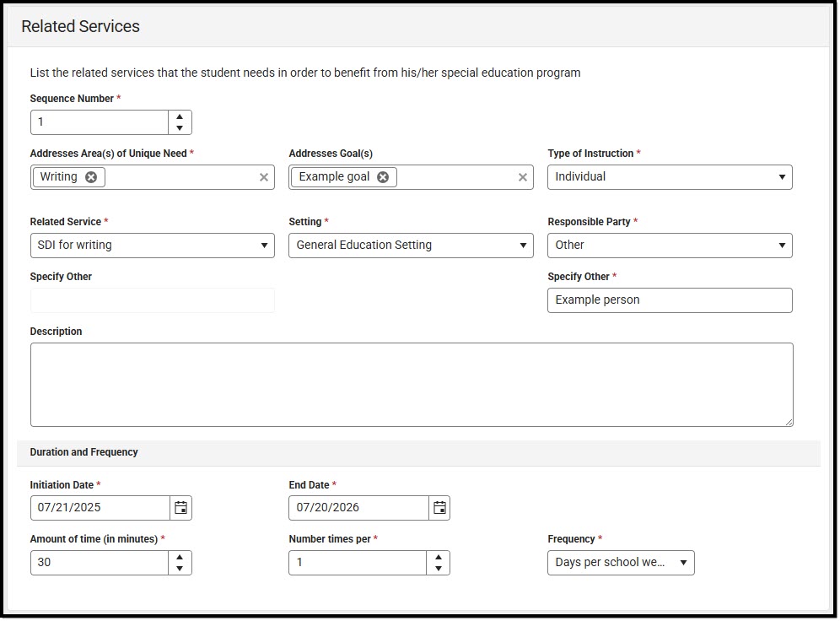Increase the Sequence Number value
The width and height of the screenshot is (840, 621).
(180, 116)
